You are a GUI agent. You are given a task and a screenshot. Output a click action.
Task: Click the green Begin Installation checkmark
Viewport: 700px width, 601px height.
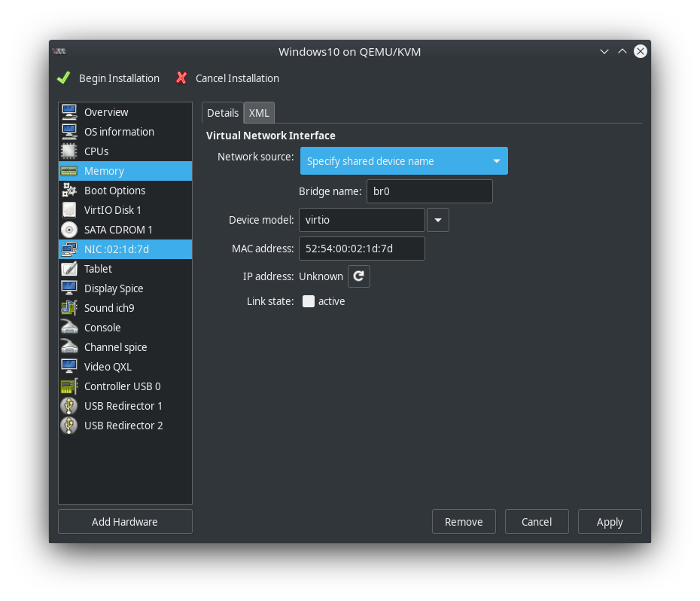tap(64, 78)
